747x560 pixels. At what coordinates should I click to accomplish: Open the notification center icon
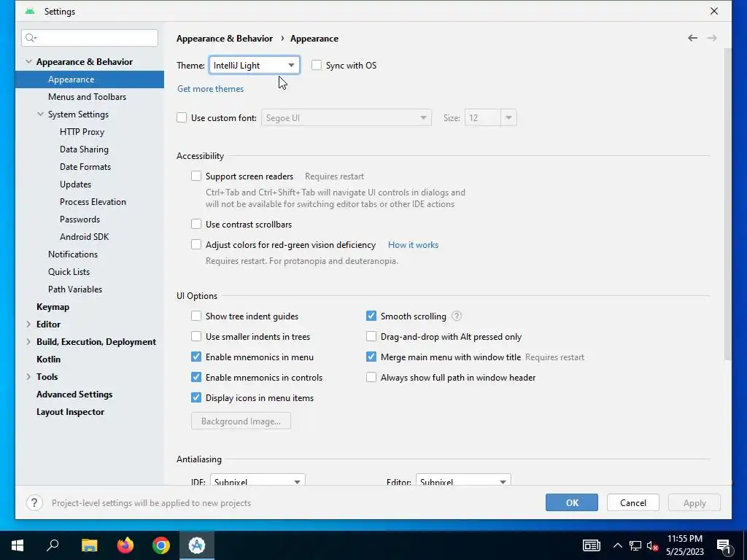pos(724,546)
